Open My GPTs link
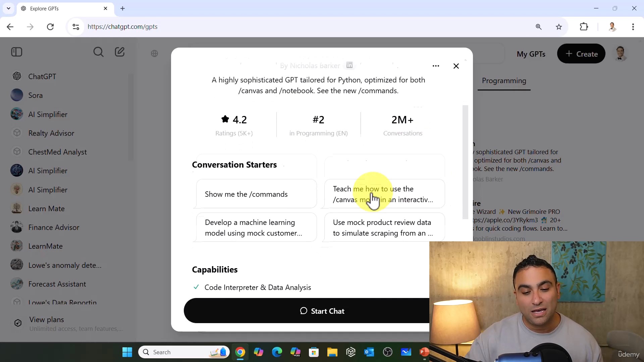This screenshot has height=362, width=644. click(x=531, y=54)
